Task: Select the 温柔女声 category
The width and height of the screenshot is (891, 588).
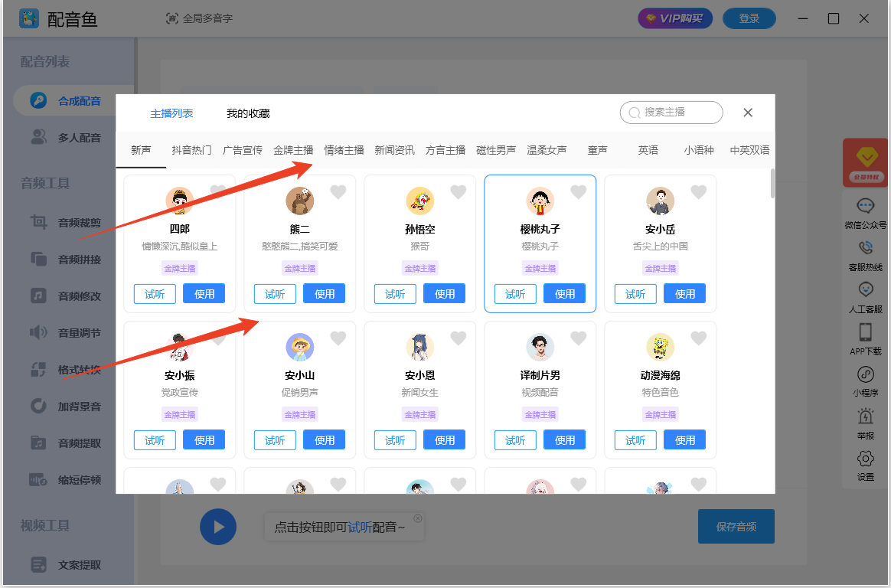Action: coord(547,150)
